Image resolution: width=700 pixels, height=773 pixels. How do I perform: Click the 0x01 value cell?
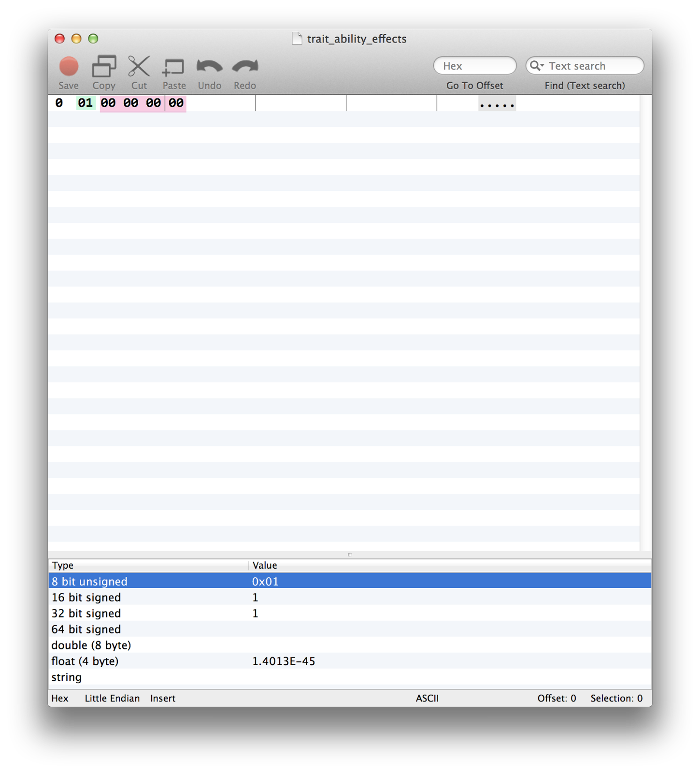point(265,581)
